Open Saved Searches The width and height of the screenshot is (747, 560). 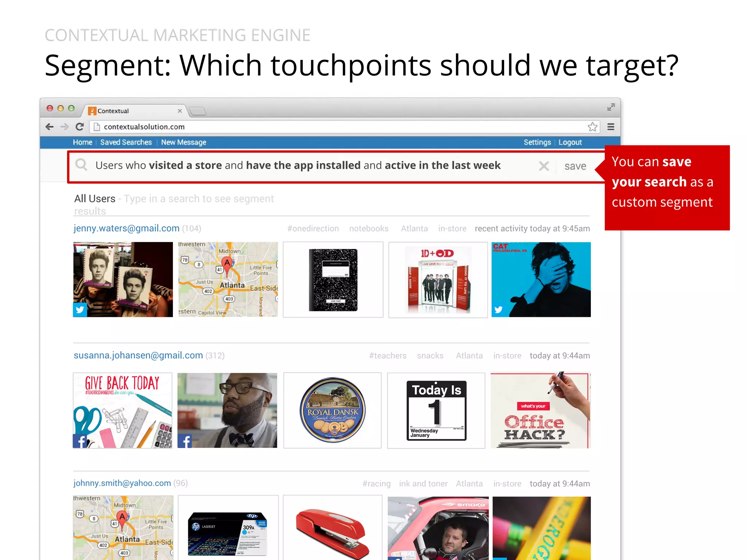[x=126, y=142]
